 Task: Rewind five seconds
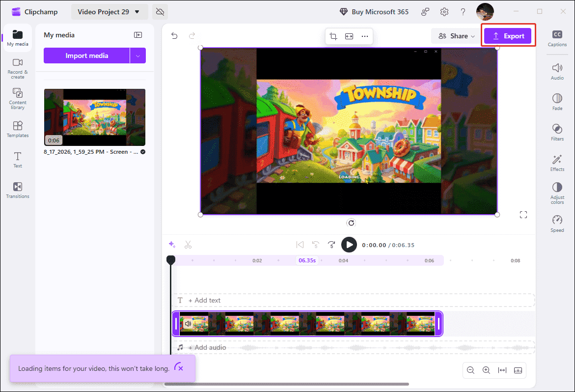point(315,245)
